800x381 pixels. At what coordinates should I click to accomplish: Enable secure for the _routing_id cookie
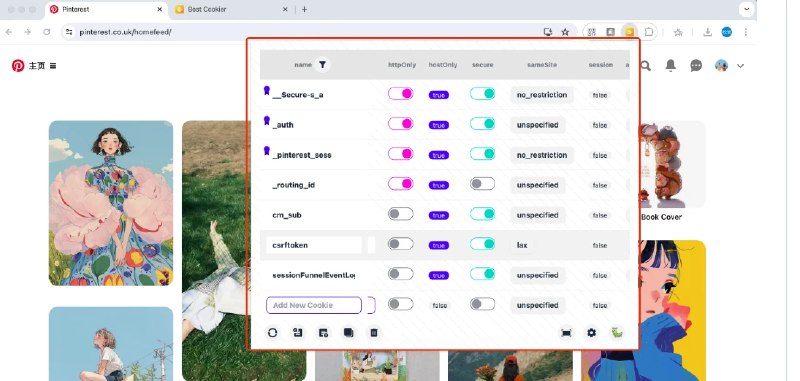point(482,184)
